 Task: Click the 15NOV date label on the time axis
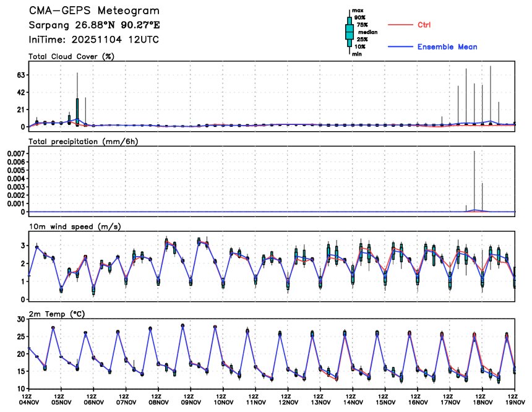click(384, 401)
